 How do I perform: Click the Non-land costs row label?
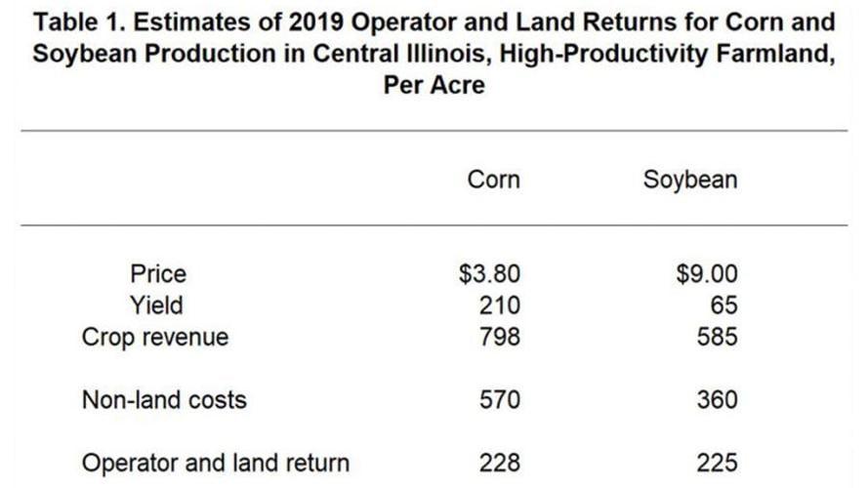[x=164, y=399]
